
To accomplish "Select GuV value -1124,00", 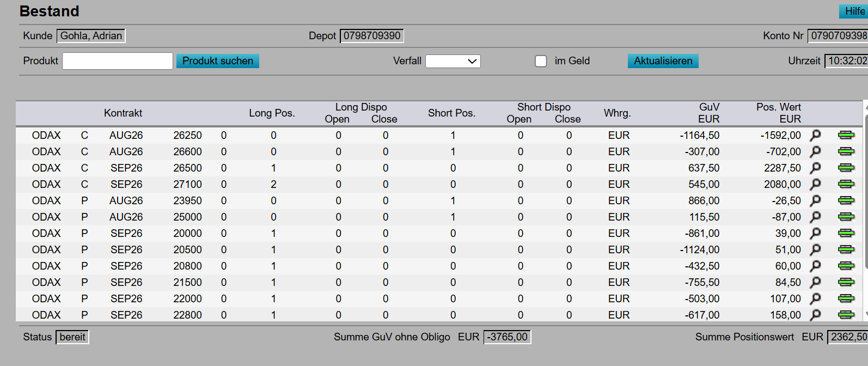I will coord(700,249).
